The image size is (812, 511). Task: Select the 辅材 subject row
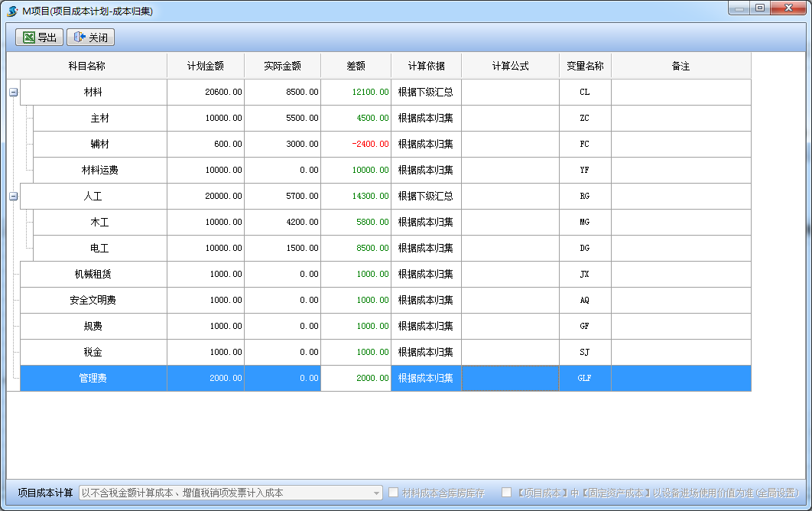point(99,144)
